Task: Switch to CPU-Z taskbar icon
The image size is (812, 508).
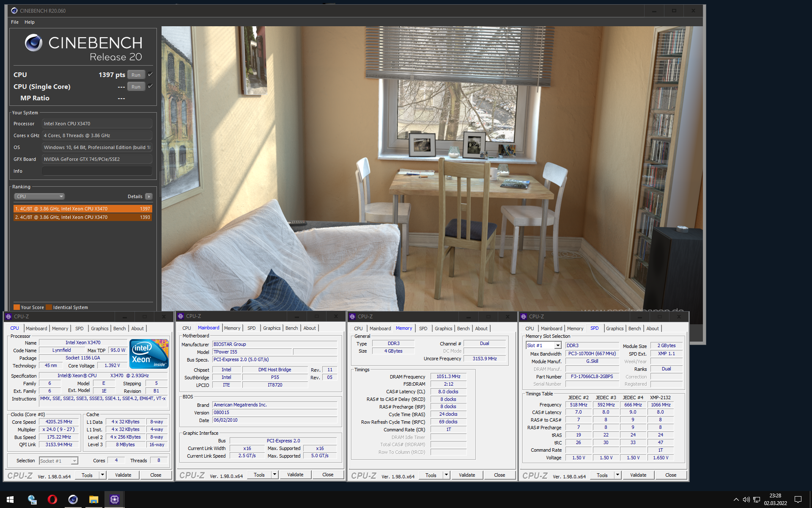Action: 114,500
